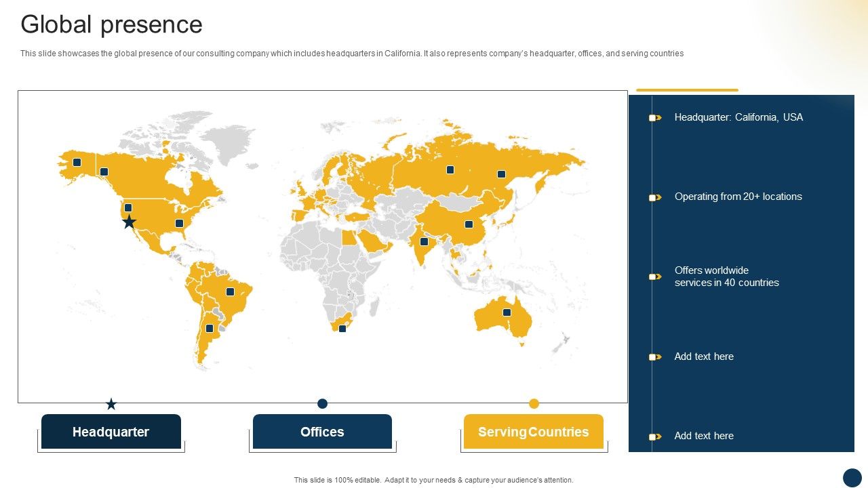The width and height of the screenshot is (868, 488).
Task: Select the office marker in northwestern Canada
Action: click(104, 171)
